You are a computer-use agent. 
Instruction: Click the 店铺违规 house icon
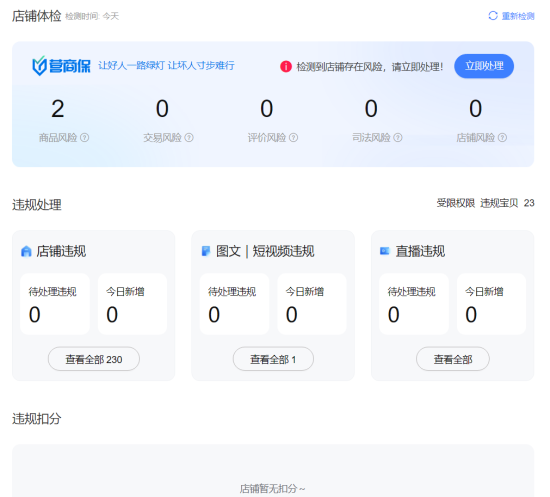coord(26,251)
